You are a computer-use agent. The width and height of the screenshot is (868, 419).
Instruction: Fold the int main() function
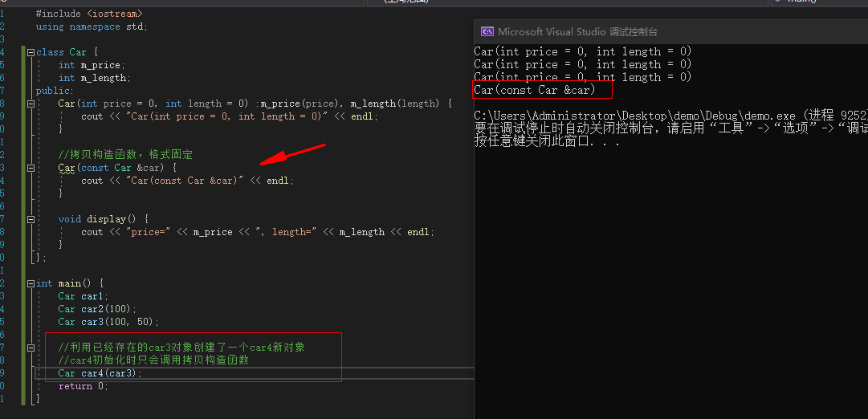point(31,283)
